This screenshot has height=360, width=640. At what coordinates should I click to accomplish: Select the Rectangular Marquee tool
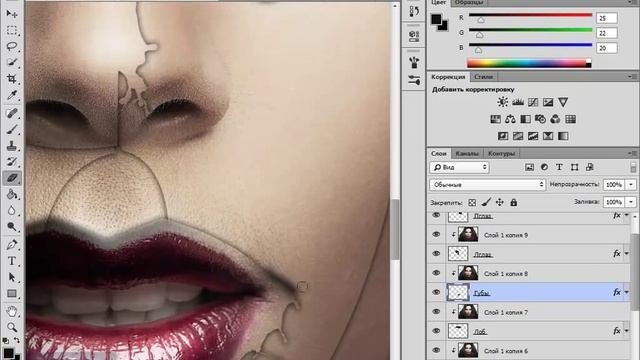pos(11,31)
